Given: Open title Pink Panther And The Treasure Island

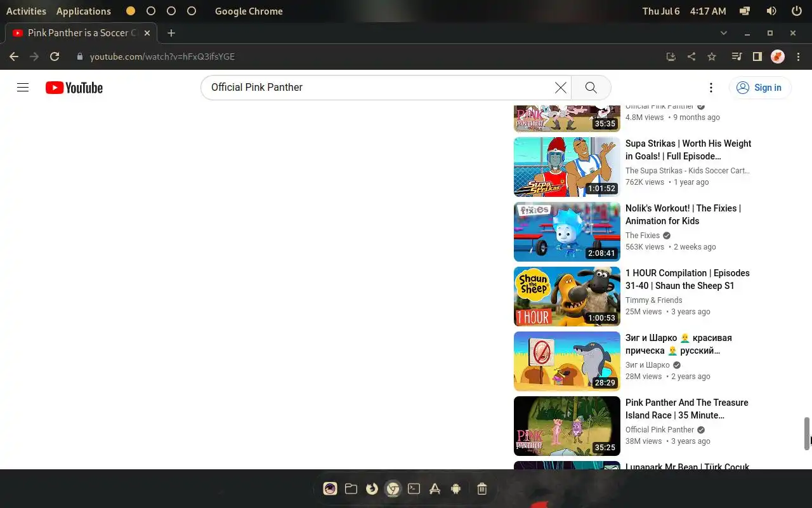Looking at the screenshot, I should click(x=687, y=409).
